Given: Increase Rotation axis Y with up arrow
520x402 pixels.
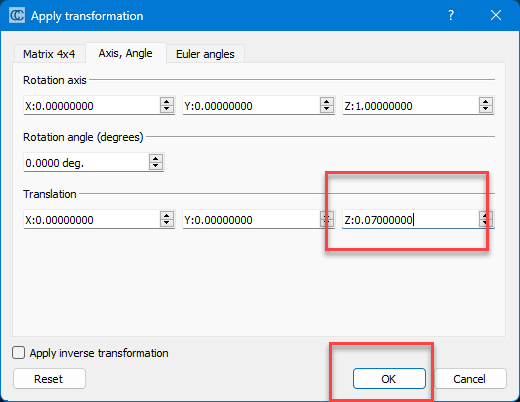Looking at the screenshot, I should coord(327,102).
